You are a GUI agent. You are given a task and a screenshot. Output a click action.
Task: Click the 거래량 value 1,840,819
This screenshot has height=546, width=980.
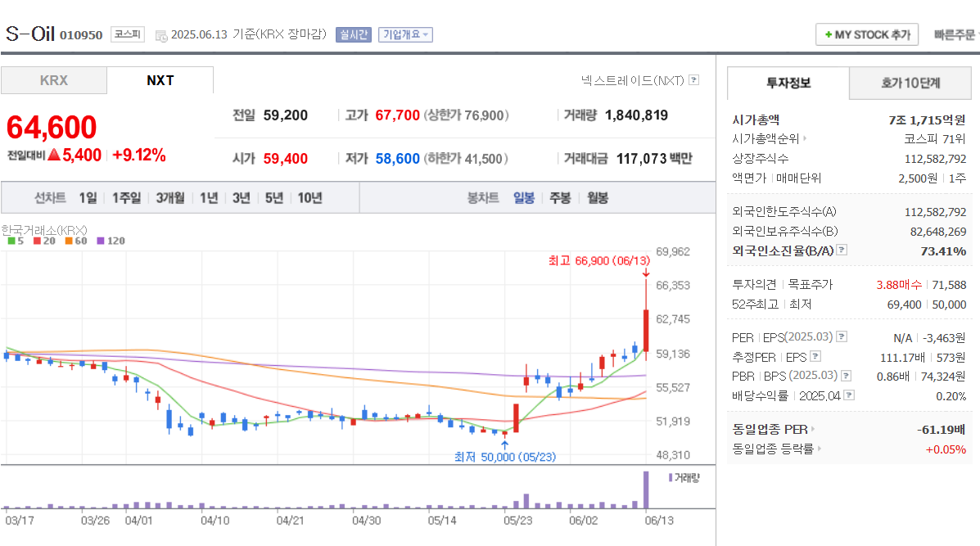(x=636, y=115)
